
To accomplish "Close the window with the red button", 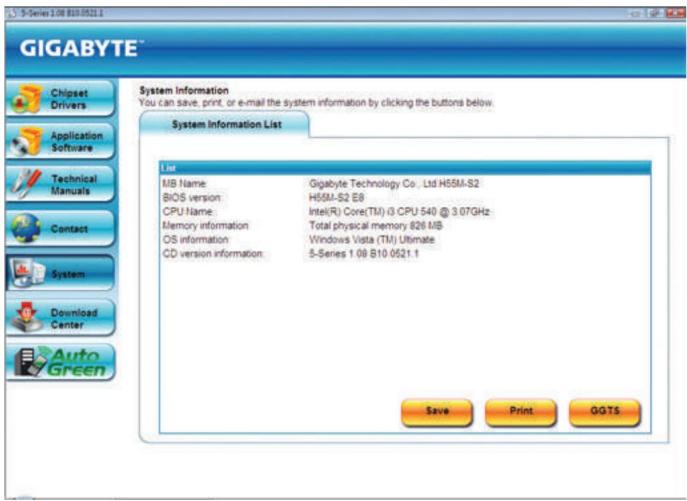I will 675,14.
